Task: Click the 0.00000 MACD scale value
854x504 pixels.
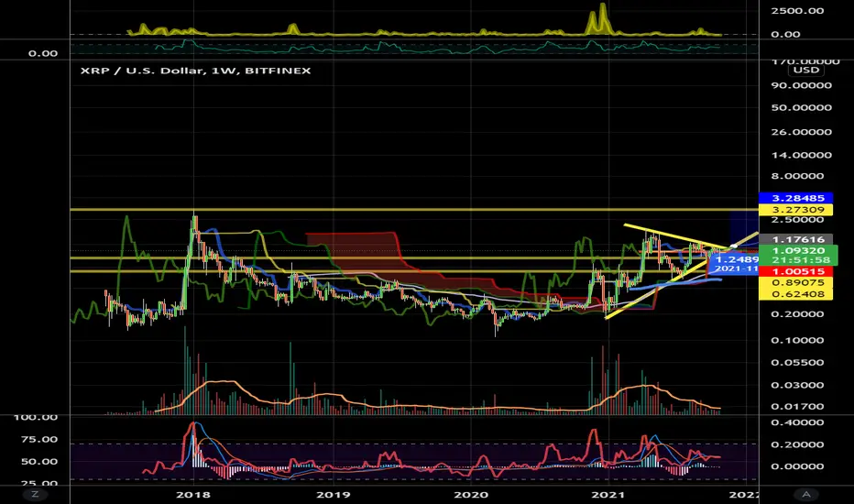Action: (x=798, y=466)
